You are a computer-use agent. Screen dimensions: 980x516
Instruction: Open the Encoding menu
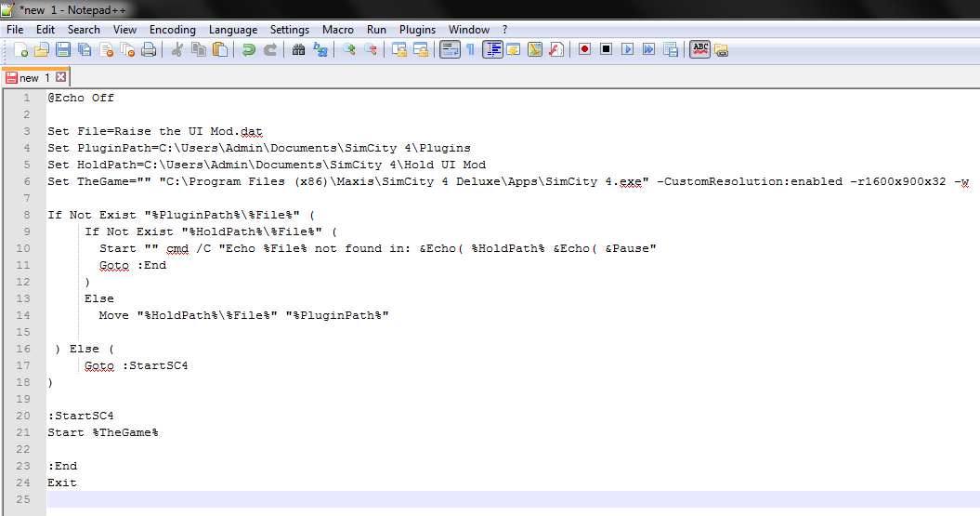click(173, 30)
